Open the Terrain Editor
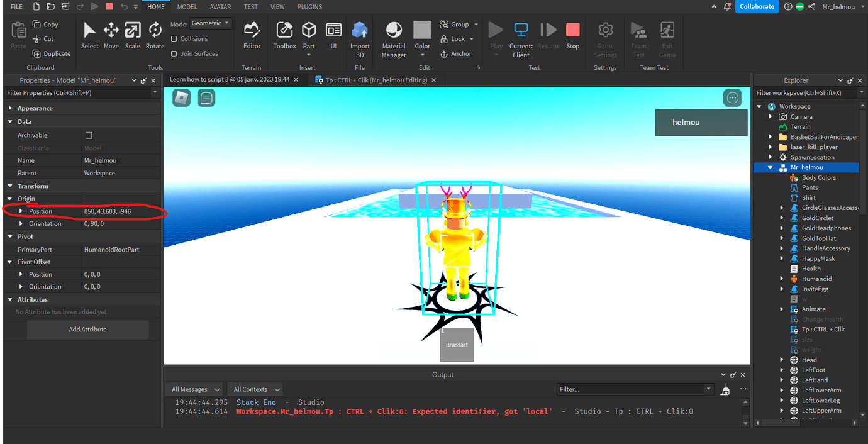This screenshot has height=444, width=868. point(252,35)
